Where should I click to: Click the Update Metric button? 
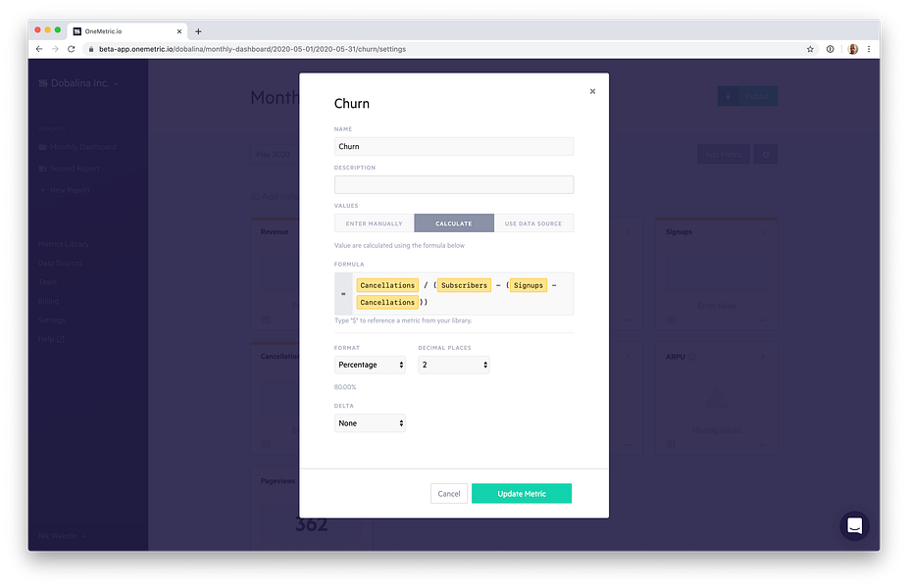tap(522, 494)
